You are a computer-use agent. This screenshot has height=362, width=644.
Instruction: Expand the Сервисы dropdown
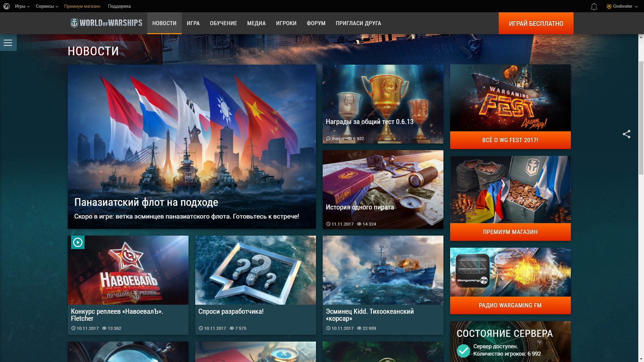coord(47,6)
